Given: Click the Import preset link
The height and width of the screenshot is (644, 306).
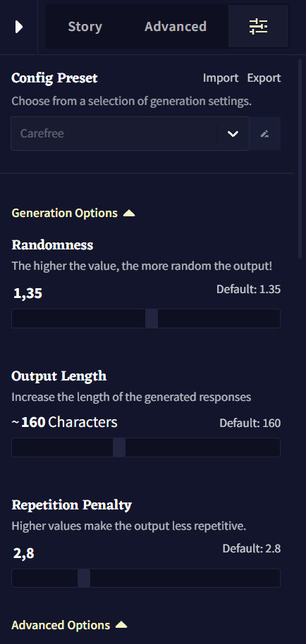Looking at the screenshot, I should 221,78.
